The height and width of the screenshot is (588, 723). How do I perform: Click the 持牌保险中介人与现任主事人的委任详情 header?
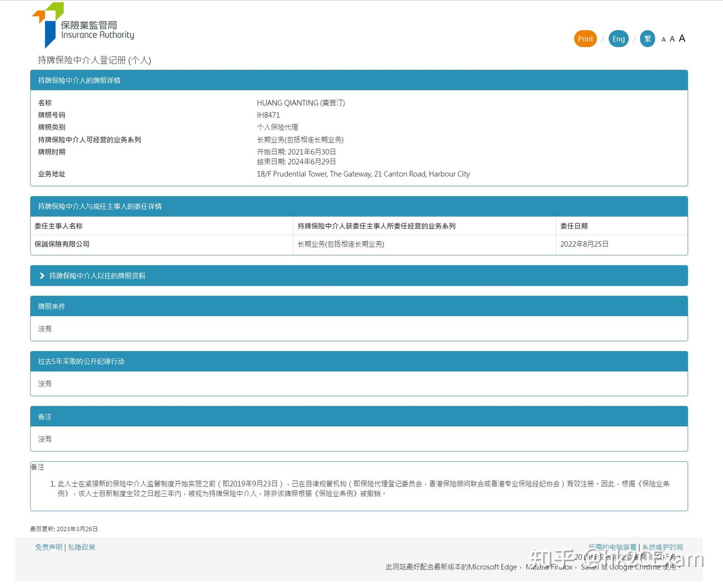pos(359,206)
